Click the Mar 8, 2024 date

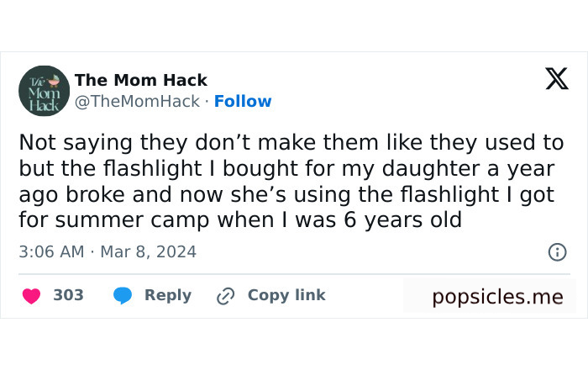pyautogui.click(x=148, y=251)
